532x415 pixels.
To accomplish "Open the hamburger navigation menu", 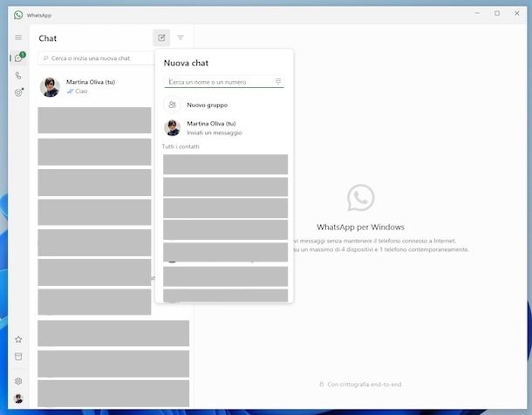I will 18,37.
